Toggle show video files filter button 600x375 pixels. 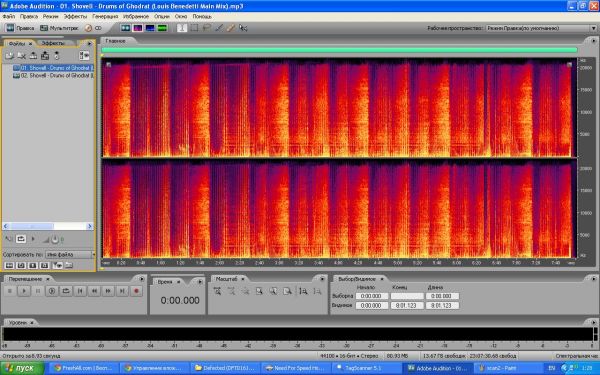point(33,265)
